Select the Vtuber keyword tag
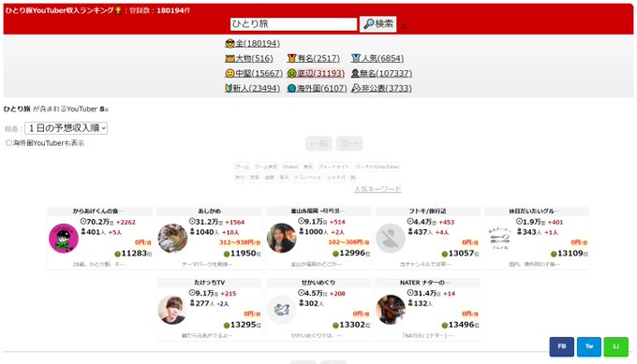 point(290,167)
